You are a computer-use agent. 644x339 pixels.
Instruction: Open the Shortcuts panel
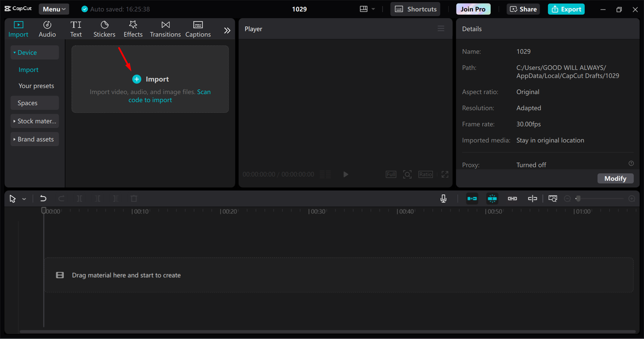click(x=416, y=9)
